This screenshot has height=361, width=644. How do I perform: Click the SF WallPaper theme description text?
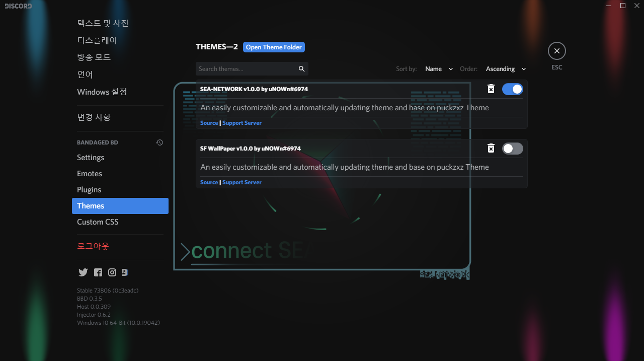tap(345, 167)
